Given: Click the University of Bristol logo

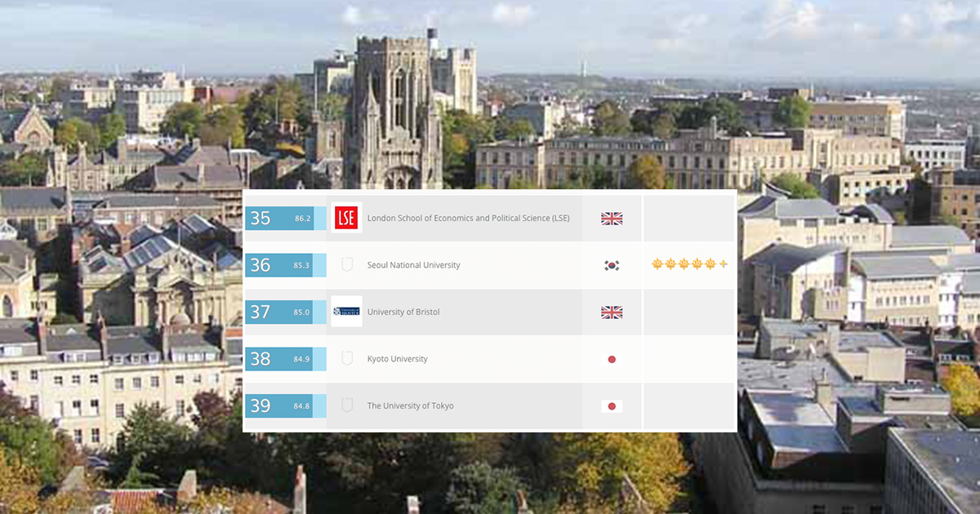Looking at the screenshot, I should point(346,312).
